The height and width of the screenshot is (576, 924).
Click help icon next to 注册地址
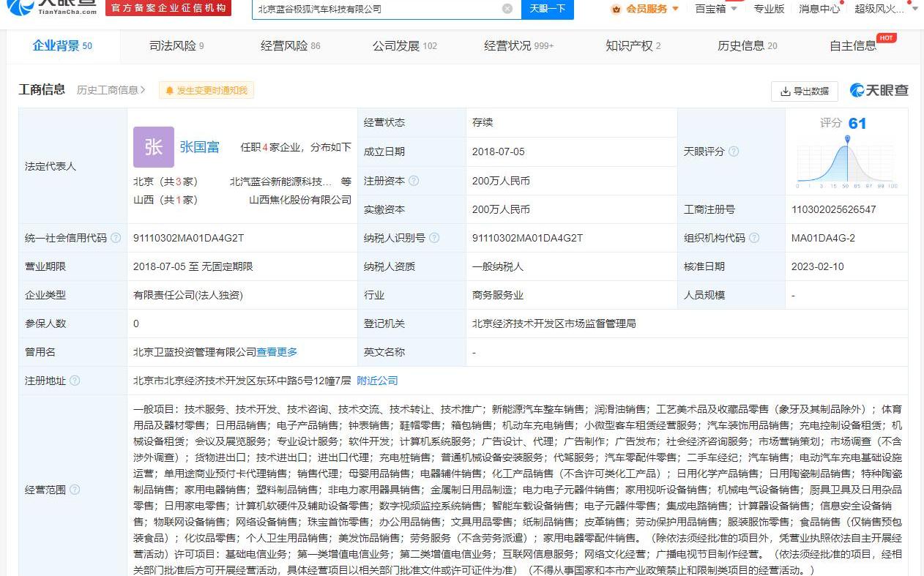75,381
